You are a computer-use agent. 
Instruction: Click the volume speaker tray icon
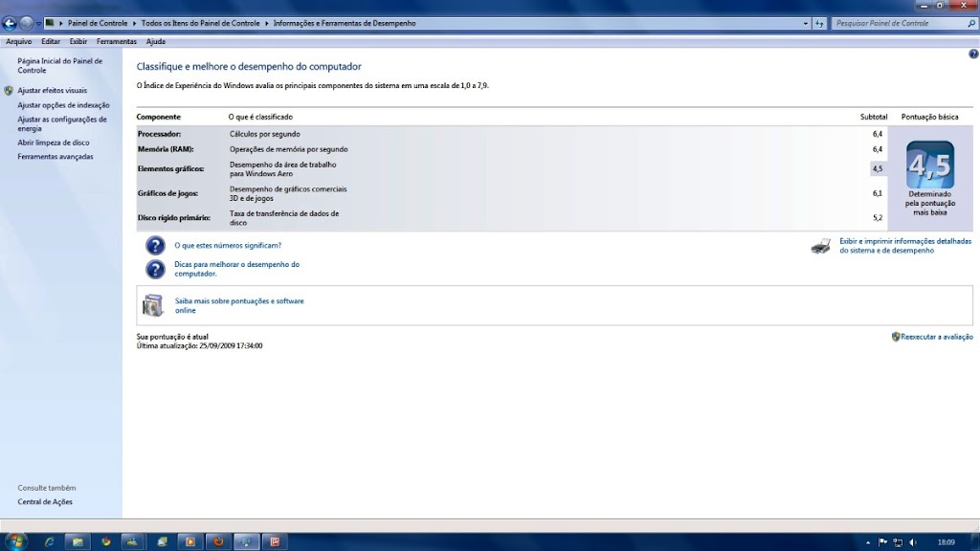[912, 542]
